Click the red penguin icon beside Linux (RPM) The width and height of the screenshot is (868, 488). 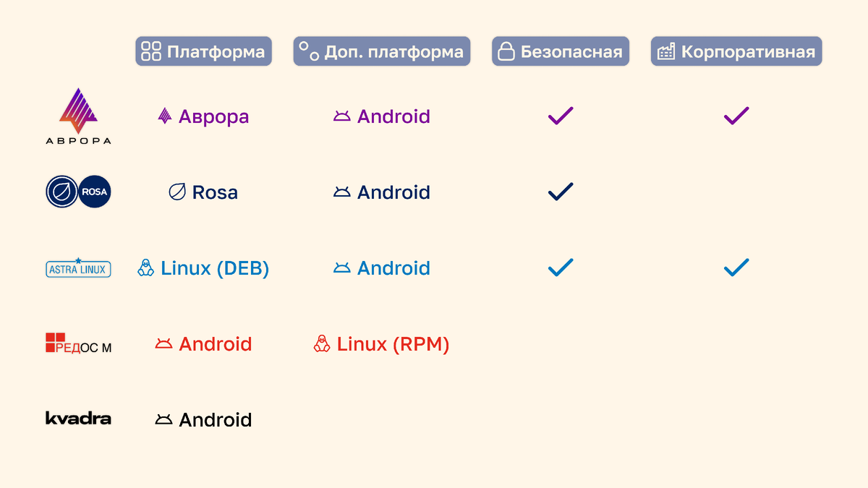322,344
